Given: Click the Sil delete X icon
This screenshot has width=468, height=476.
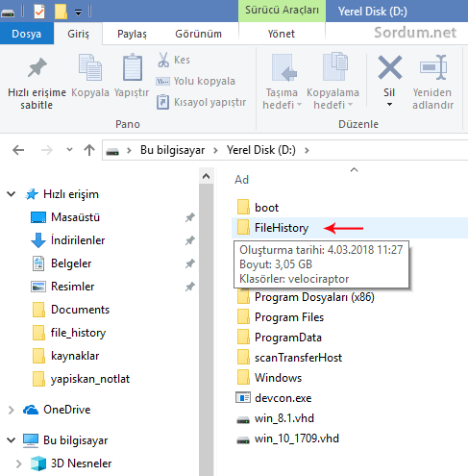Looking at the screenshot, I should (389, 67).
